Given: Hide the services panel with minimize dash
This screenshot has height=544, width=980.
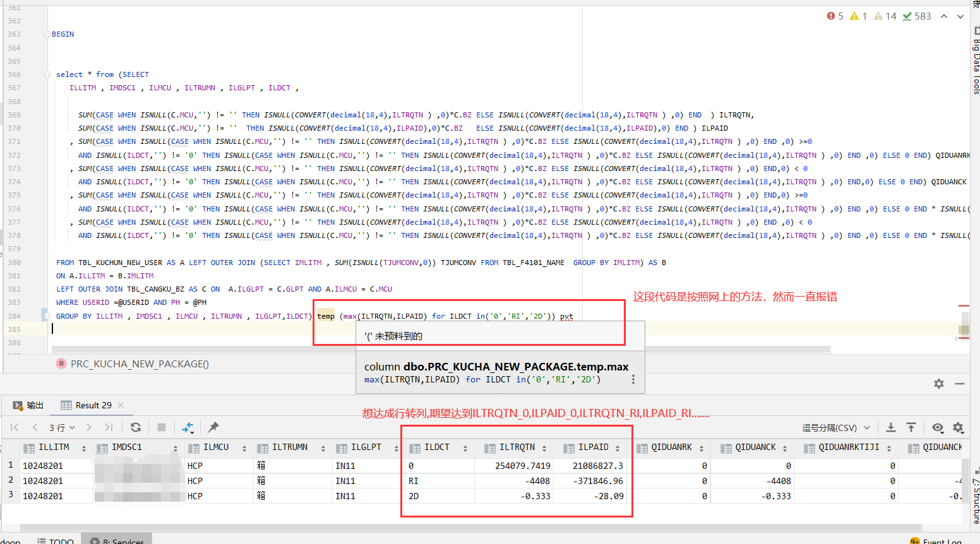Looking at the screenshot, I should (x=960, y=384).
